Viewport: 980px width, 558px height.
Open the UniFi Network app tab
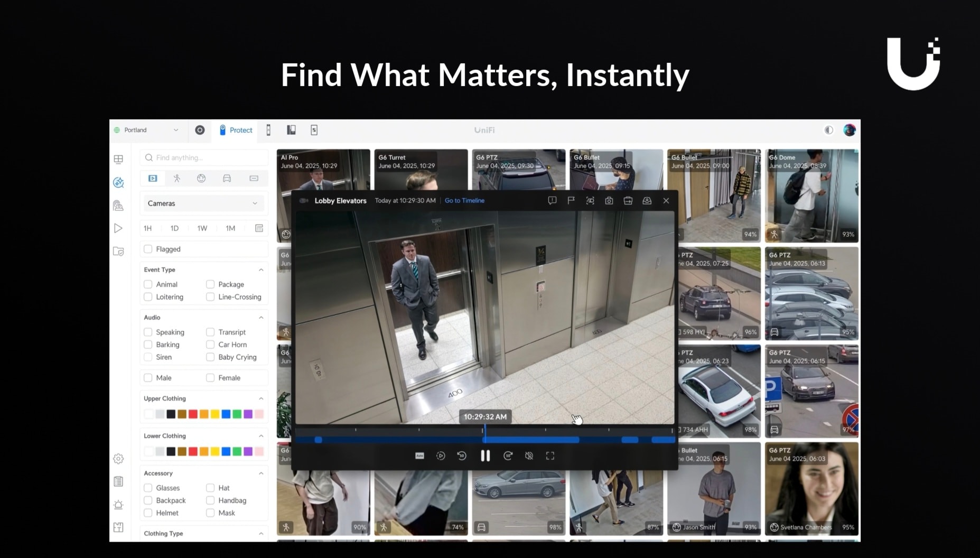tap(200, 130)
